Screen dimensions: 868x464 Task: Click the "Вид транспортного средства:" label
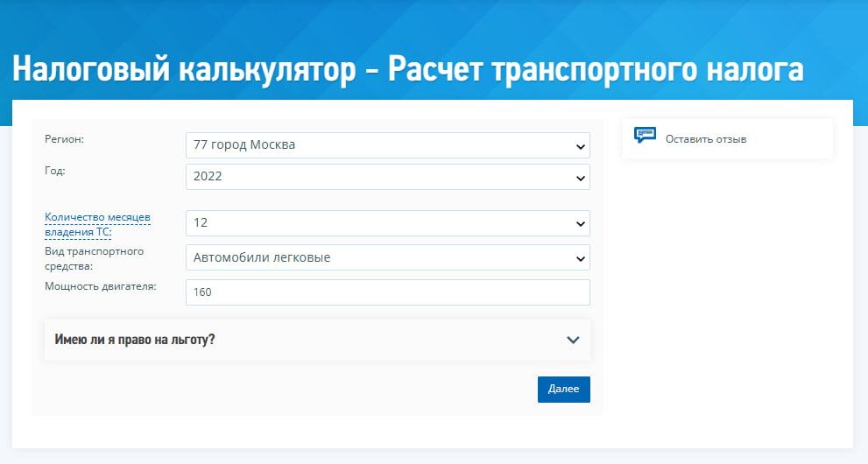pyautogui.click(x=94, y=258)
